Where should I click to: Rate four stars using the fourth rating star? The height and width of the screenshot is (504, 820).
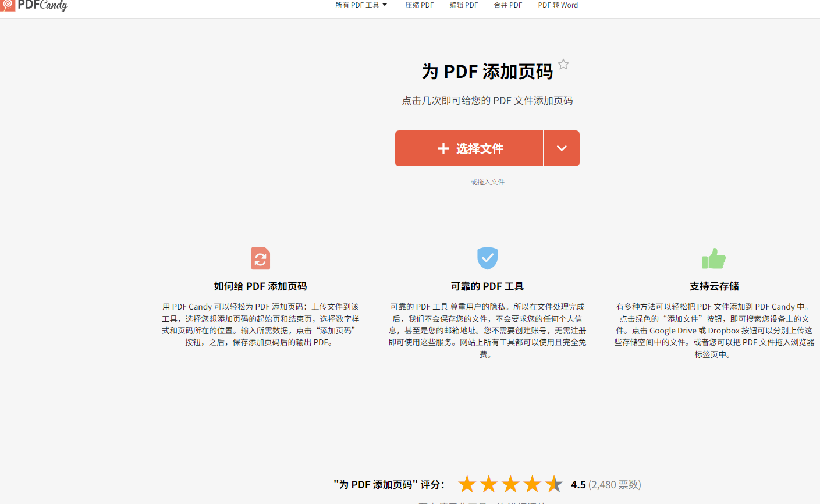point(532,484)
